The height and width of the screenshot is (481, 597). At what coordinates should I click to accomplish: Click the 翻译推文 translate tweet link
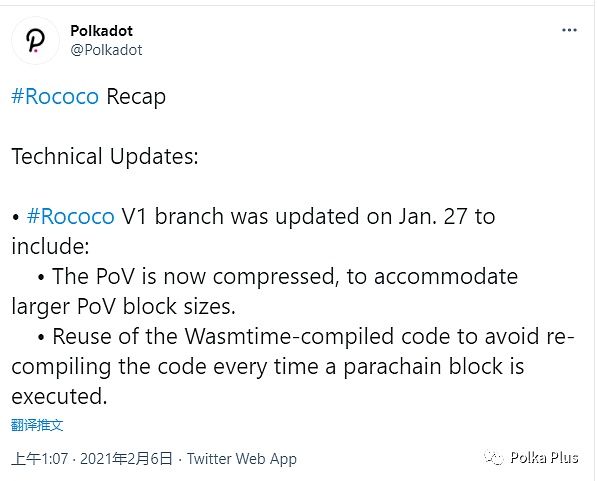(37, 425)
